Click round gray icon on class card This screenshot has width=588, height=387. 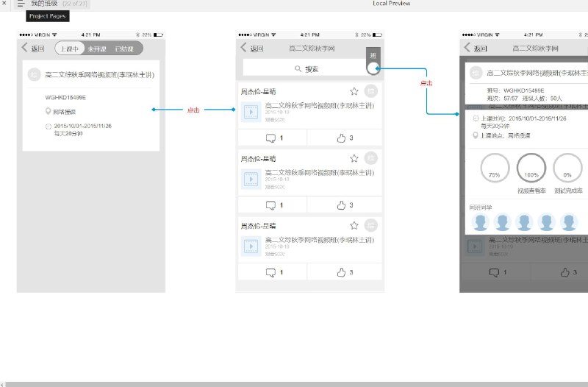click(34, 75)
